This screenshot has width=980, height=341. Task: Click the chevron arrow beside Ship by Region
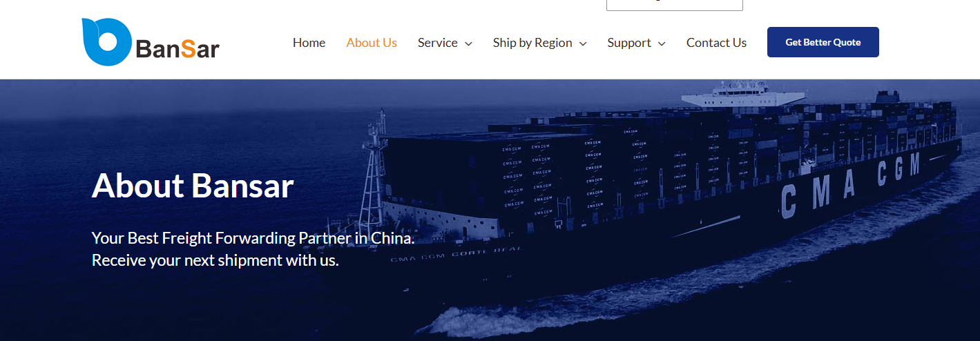[583, 43]
